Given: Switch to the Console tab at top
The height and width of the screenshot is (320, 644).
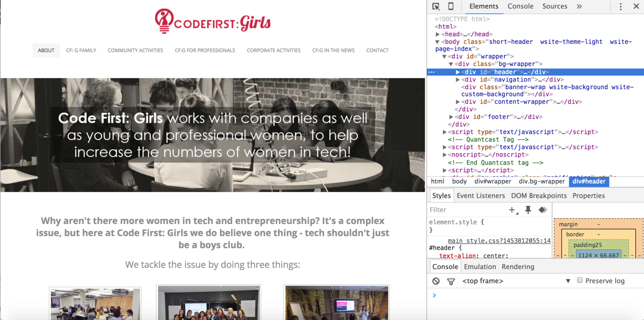Looking at the screenshot, I should click(x=520, y=6).
